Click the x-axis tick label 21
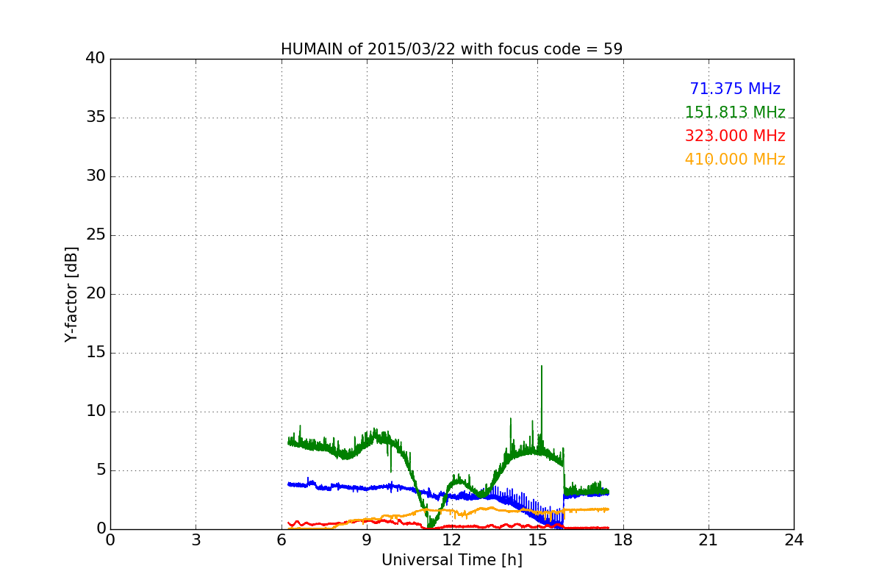The height and width of the screenshot is (588, 882). coord(709,540)
